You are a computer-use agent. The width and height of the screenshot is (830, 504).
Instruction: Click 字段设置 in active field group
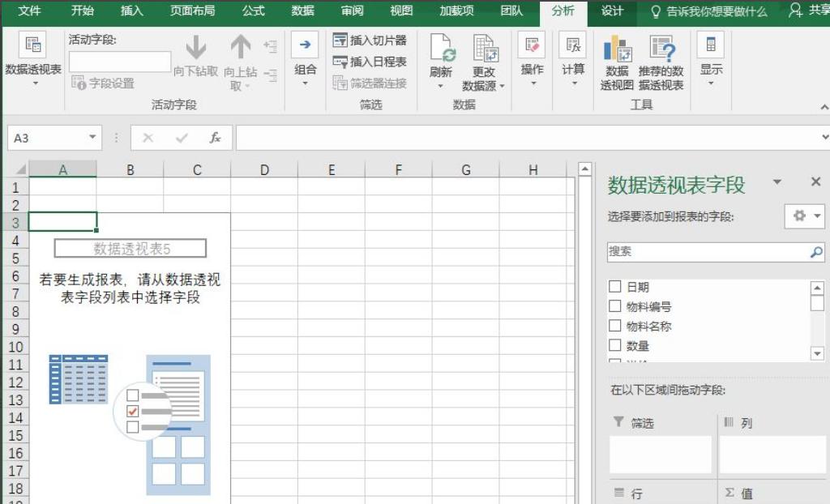(103, 83)
